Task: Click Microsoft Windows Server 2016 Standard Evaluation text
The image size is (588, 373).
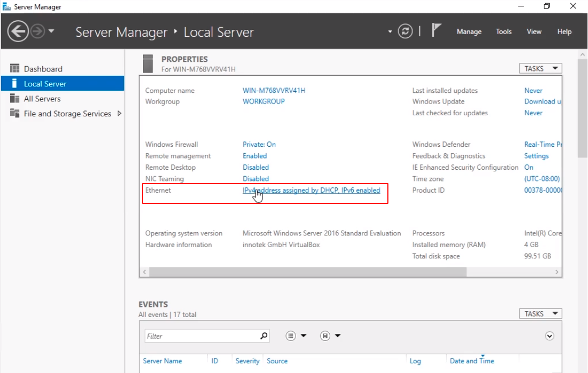Action: click(x=322, y=233)
